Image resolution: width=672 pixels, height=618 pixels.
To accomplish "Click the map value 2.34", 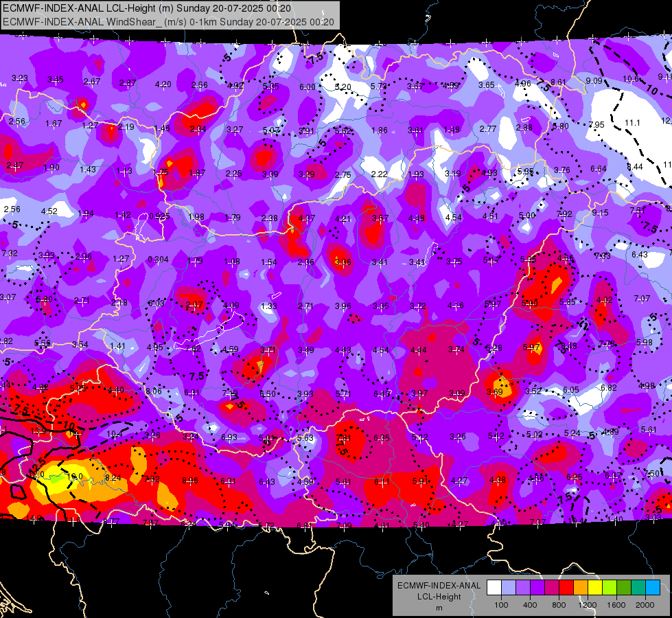I will (x=198, y=128).
